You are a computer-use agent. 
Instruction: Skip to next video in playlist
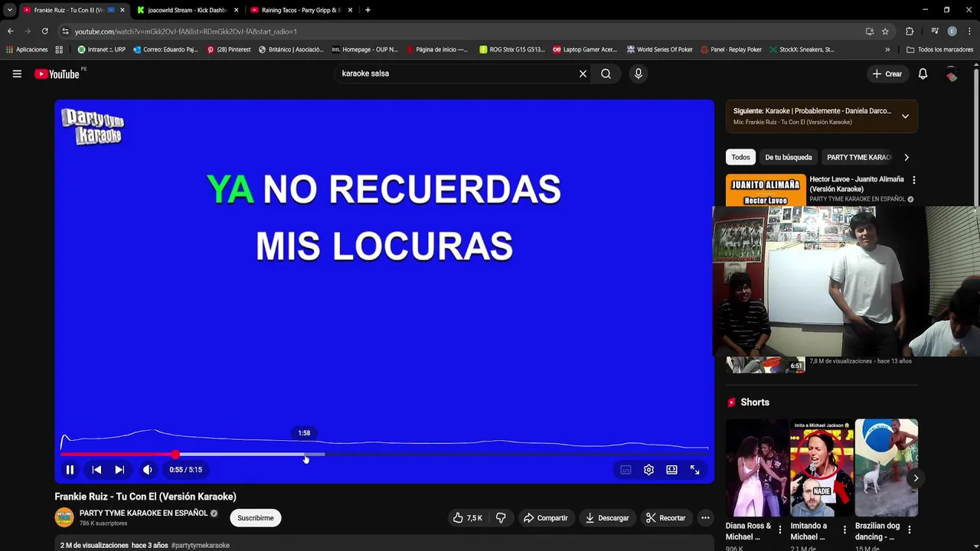[x=119, y=470]
